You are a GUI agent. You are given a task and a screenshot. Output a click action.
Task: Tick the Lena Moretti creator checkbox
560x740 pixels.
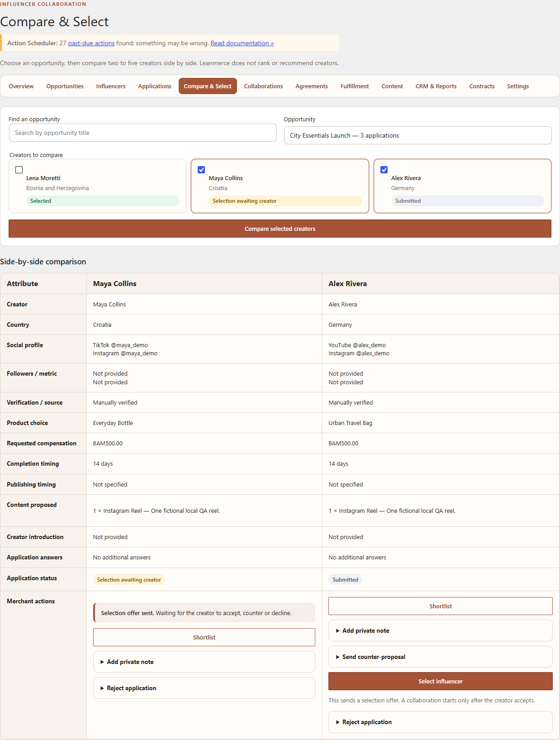pos(19,170)
